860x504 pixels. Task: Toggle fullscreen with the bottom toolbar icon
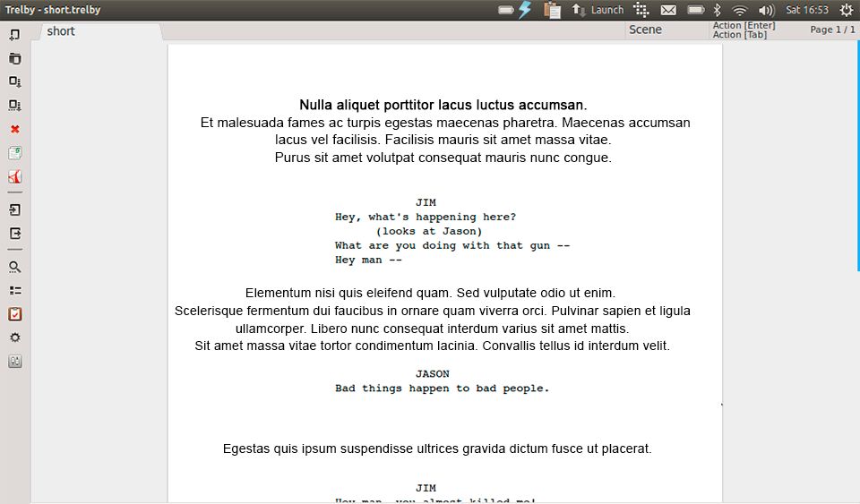click(x=15, y=361)
